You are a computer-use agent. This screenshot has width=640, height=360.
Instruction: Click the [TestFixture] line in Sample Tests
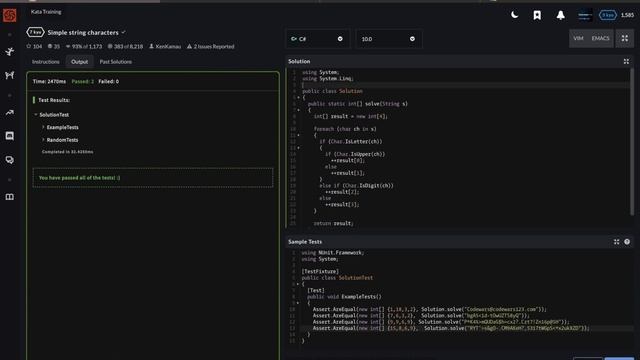[320, 271]
